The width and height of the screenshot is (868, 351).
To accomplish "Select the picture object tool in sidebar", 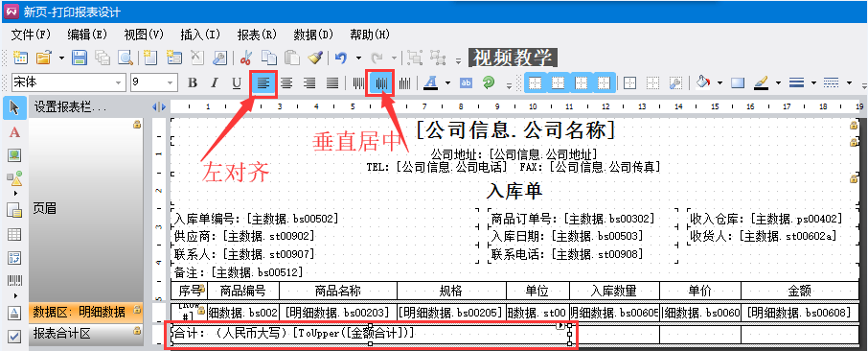I will (x=14, y=155).
